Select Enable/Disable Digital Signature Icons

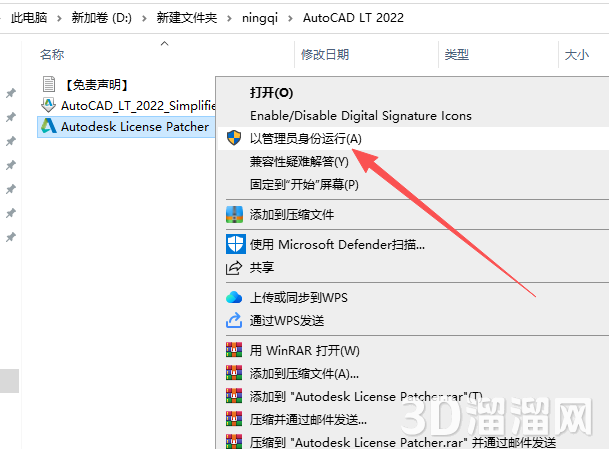click(361, 115)
